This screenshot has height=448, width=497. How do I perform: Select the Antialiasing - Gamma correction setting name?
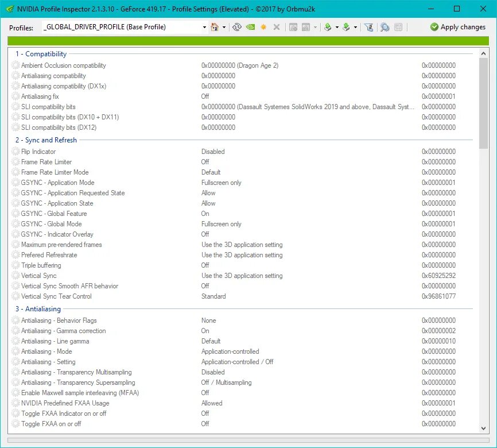point(63,331)
